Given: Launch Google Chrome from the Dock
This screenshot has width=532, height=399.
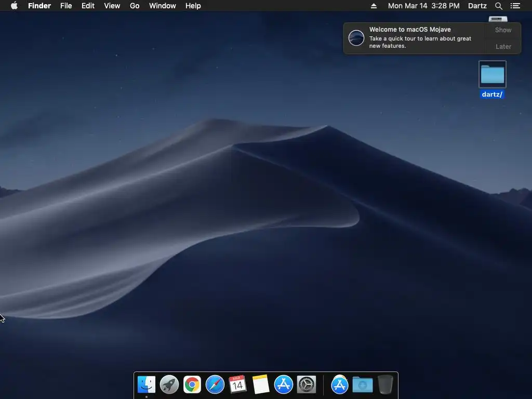Looking at the screenshot, I should 192,384.
